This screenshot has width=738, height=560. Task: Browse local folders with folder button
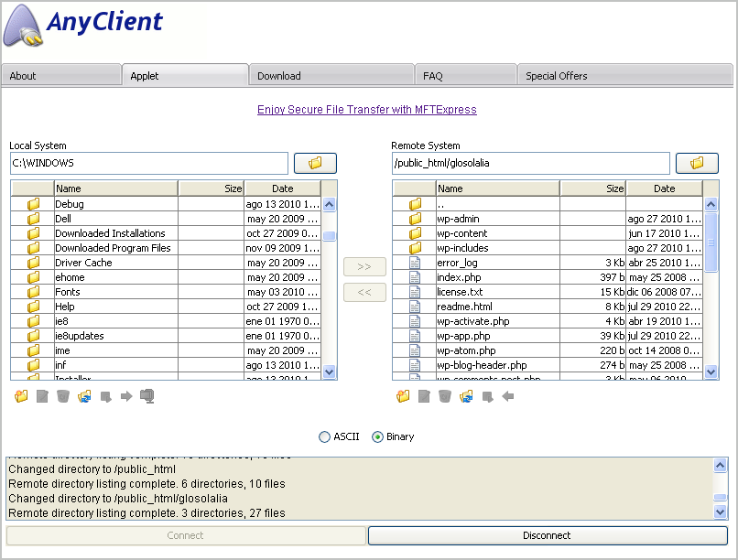pos(315,163)
